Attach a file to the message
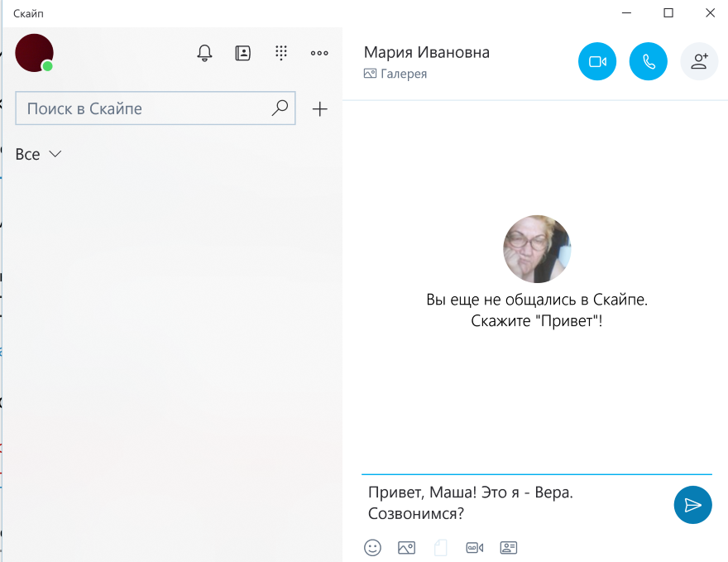The width and height of the screenshot is (728, 562). pyautogui.click(x=441, y=548)
